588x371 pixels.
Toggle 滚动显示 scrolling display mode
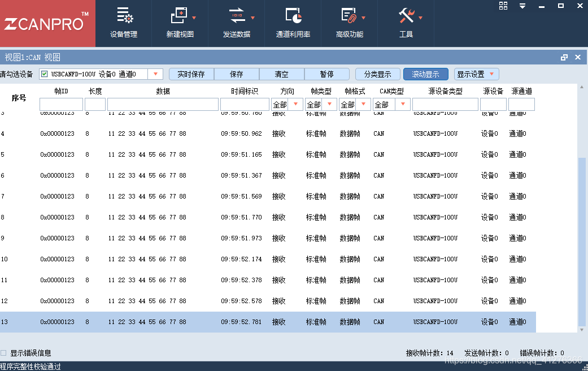click(x=425, y=74)
